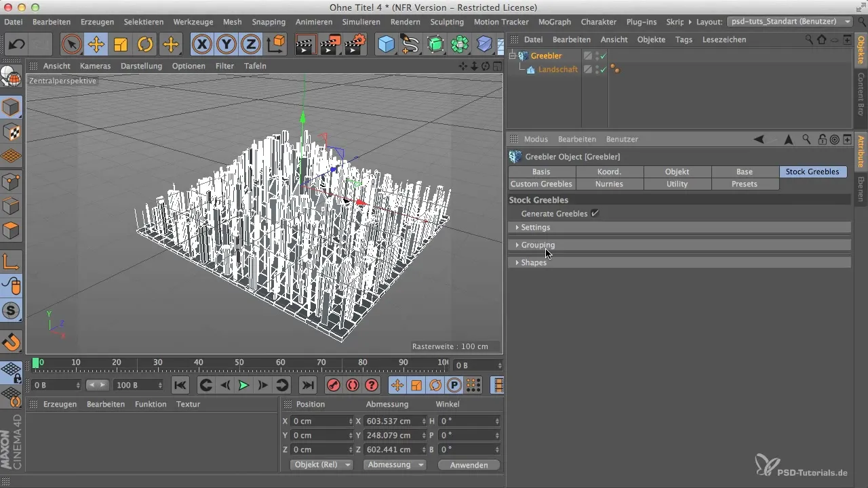868x488 pixels.
Task: Select the Scale tool
Action: pyautogui.click(x=121, y=45)
